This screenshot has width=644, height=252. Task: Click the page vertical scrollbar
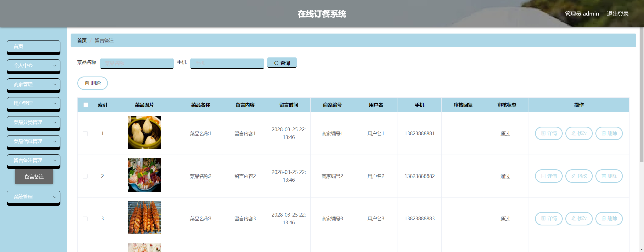pyautogui.click(x=642, y=94)
